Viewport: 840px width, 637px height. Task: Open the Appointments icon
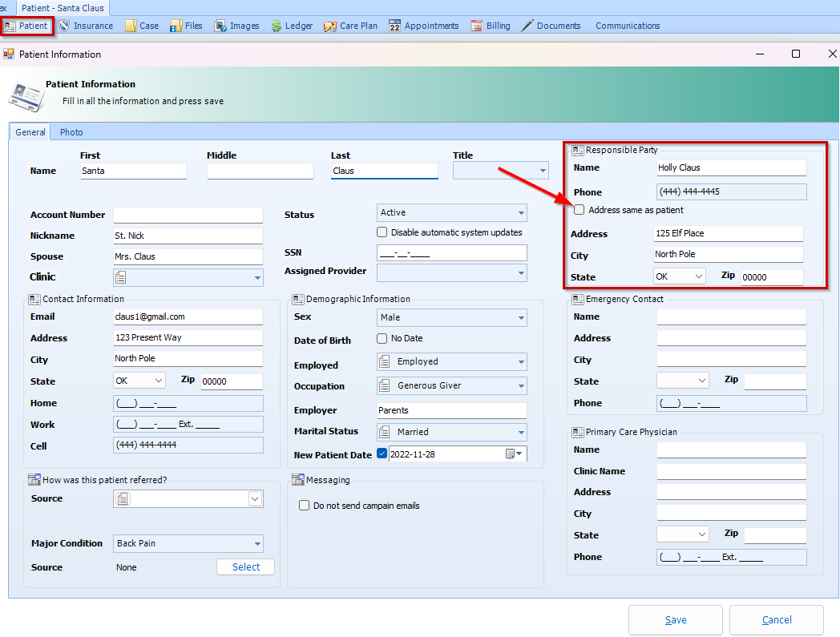coord(423,25)
